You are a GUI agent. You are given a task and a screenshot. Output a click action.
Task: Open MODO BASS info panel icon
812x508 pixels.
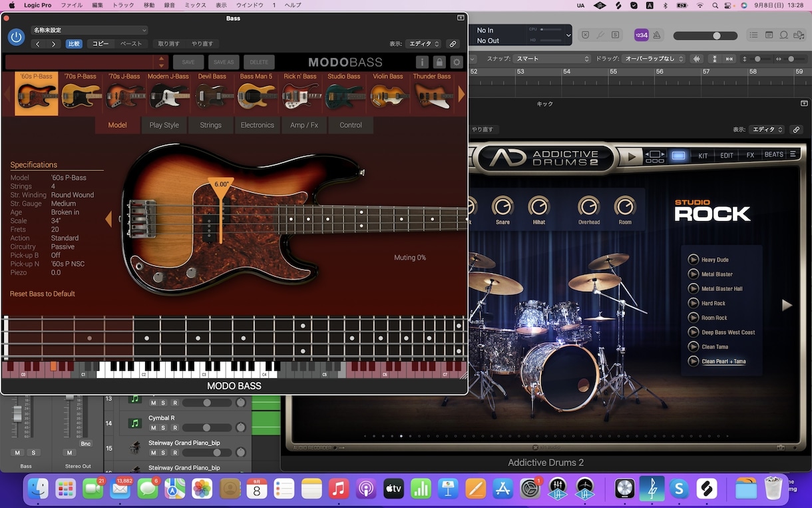422,62
